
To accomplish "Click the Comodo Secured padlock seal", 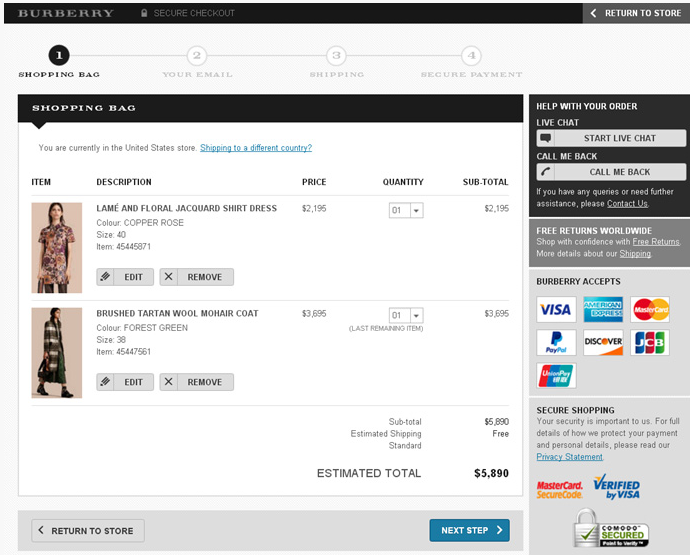I will (x=611, y=528).
